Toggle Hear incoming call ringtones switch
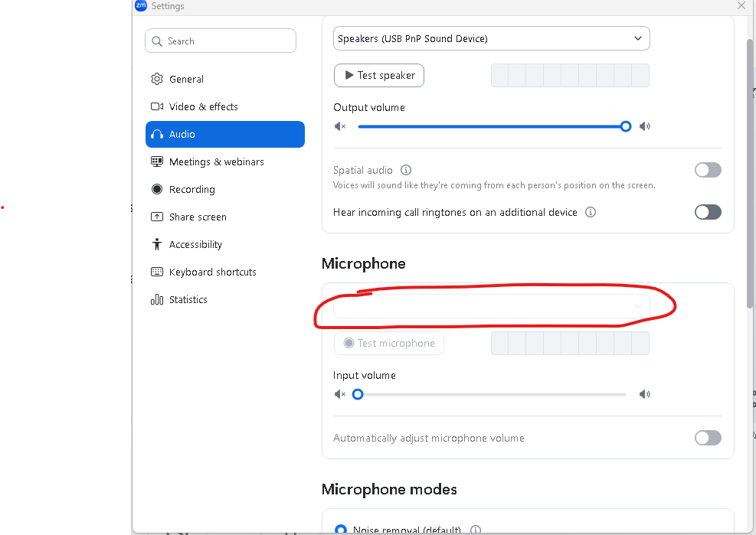This screenshot has height=535, width=756. click(x=708, y=212)
